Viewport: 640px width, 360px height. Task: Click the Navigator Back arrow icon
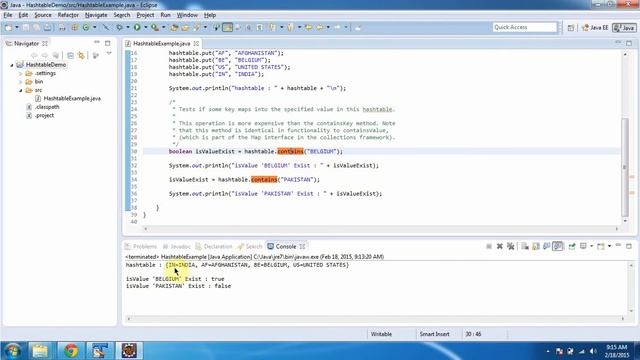34,55
